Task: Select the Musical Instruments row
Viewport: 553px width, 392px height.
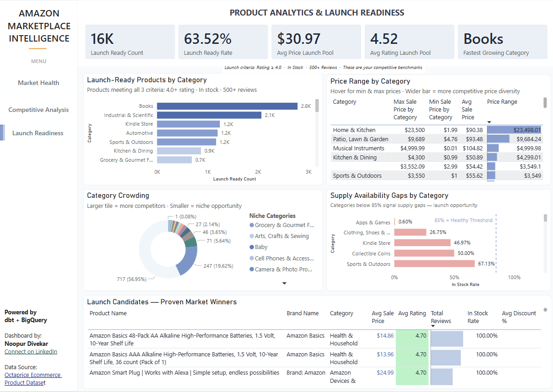Action: pyautogui.click(x=436, y=148)
